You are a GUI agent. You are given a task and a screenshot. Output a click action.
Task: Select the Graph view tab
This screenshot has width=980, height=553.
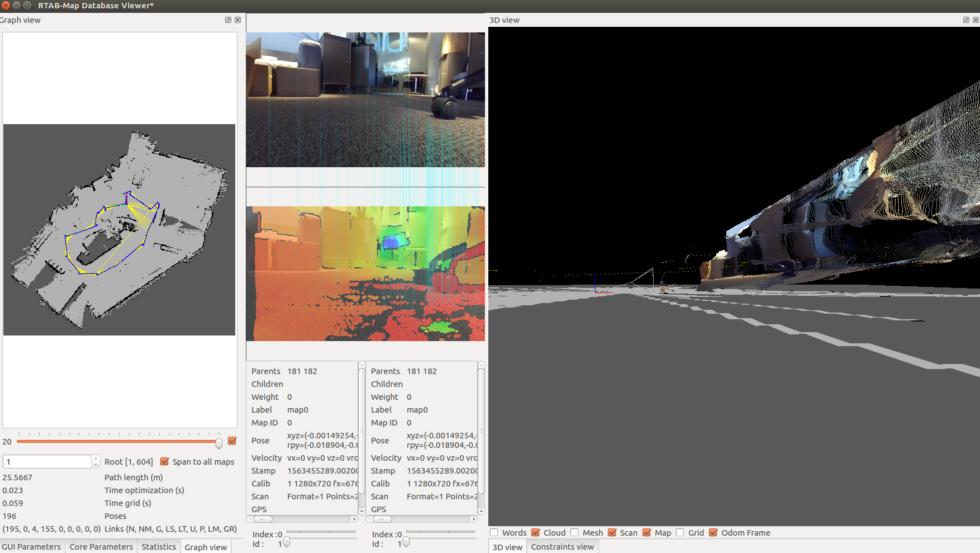(206, 547)
